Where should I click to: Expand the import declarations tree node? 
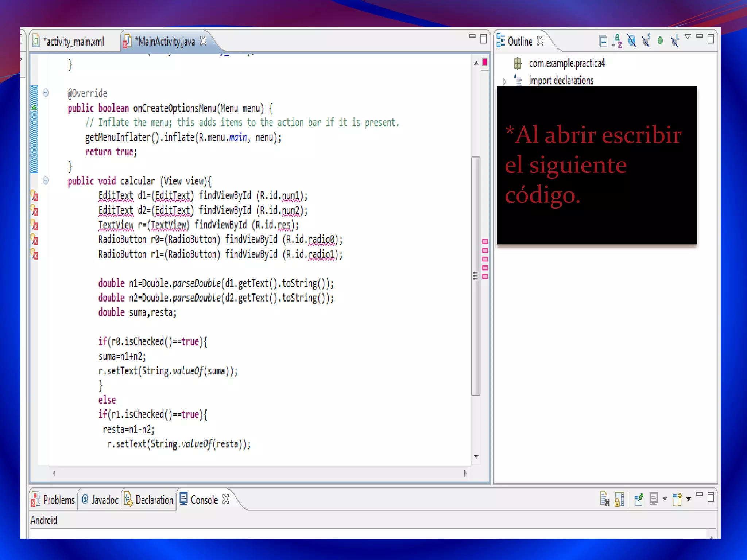pyautogui.click(x=504, y=81)
